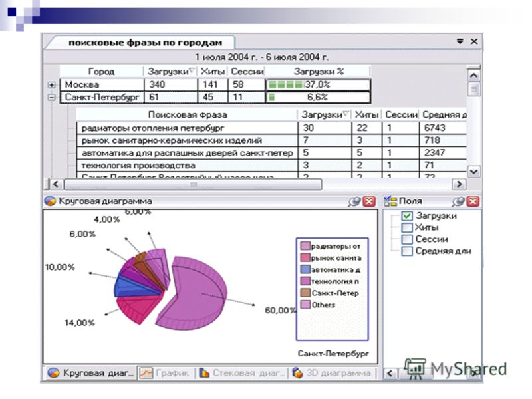Screen dimensions: 532x399
Task: Switch to the Круговая диаг... tab
Action: pos(90,373)
